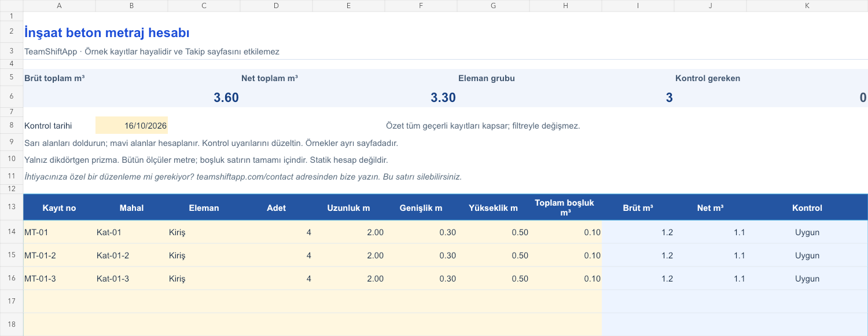
Task: Click the 'Mahal' table header
Action: tap(131, 208)
